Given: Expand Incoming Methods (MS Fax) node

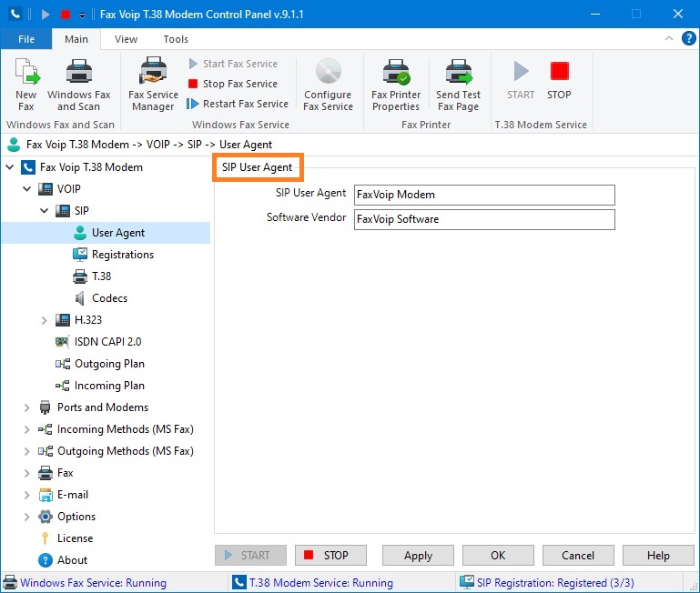Looking at the screenshot, I should click(x=26, y=429).
